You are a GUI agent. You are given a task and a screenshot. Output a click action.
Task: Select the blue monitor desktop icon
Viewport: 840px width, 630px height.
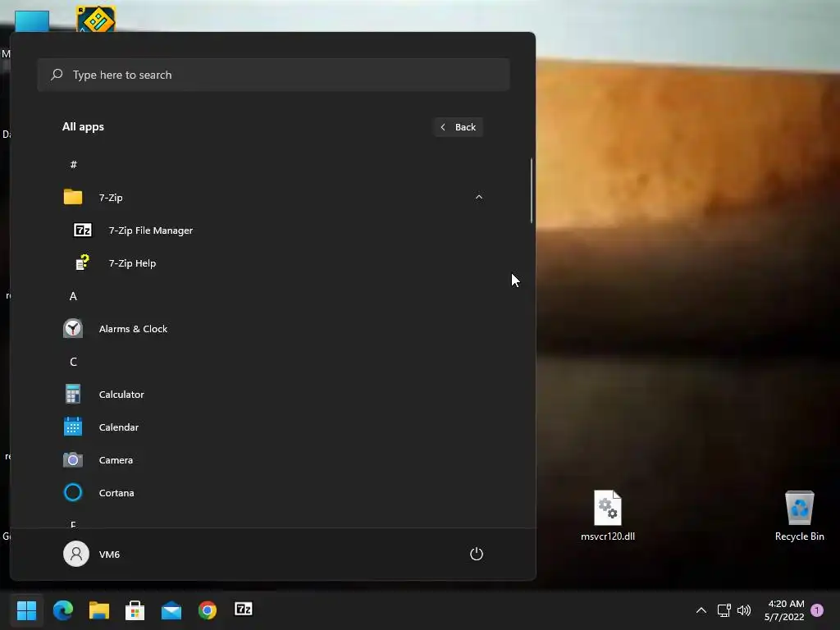tap(32, 21)
